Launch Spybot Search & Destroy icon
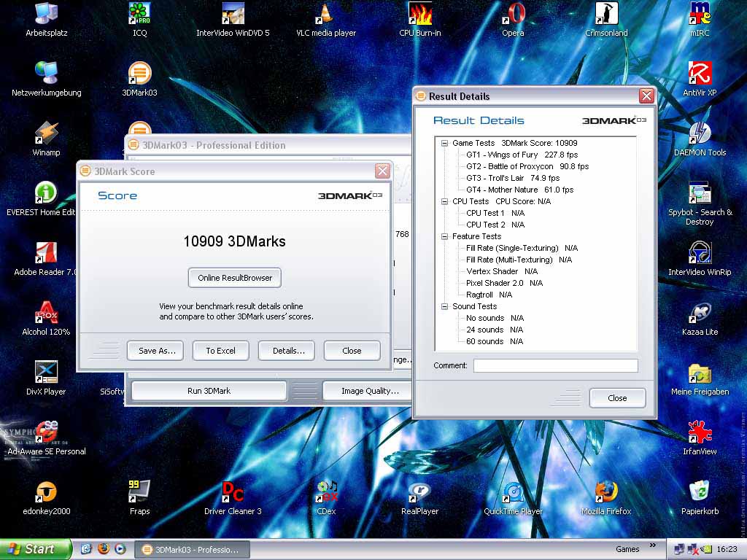 tap(700, 203)
